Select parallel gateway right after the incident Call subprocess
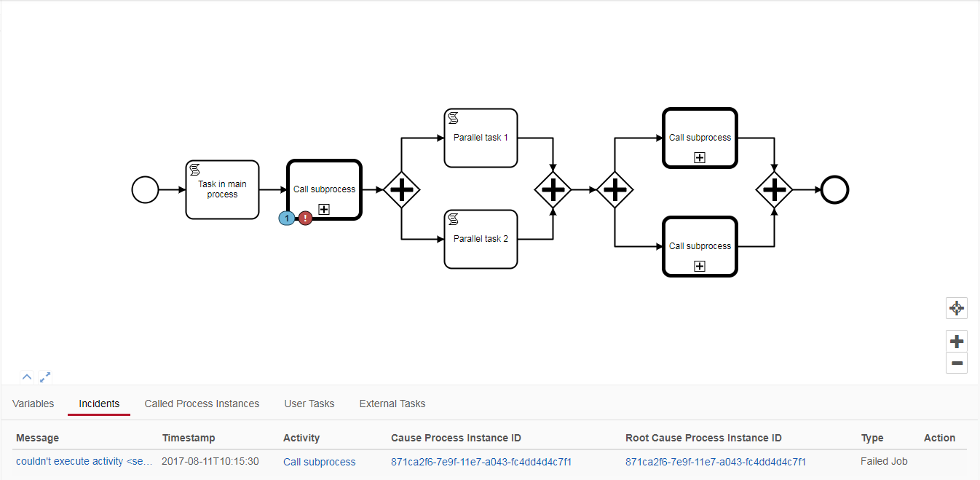980x480 pixels. tap(402, 190)
